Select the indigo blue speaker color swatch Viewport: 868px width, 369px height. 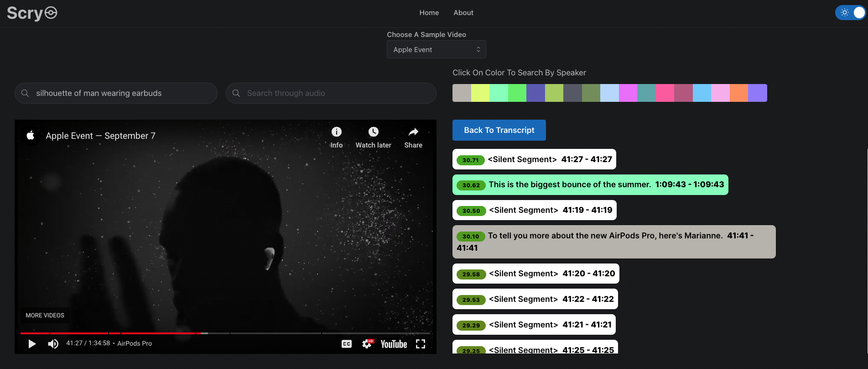pyautogui.click(x=535, y=93)
